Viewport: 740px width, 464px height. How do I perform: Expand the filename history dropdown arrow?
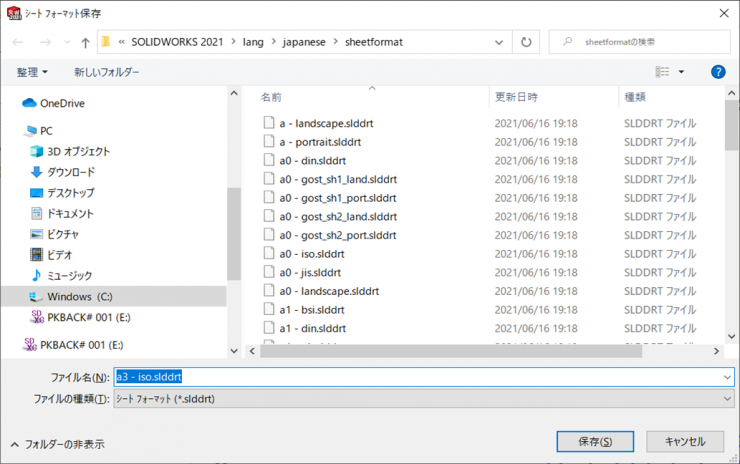(727, 377)
